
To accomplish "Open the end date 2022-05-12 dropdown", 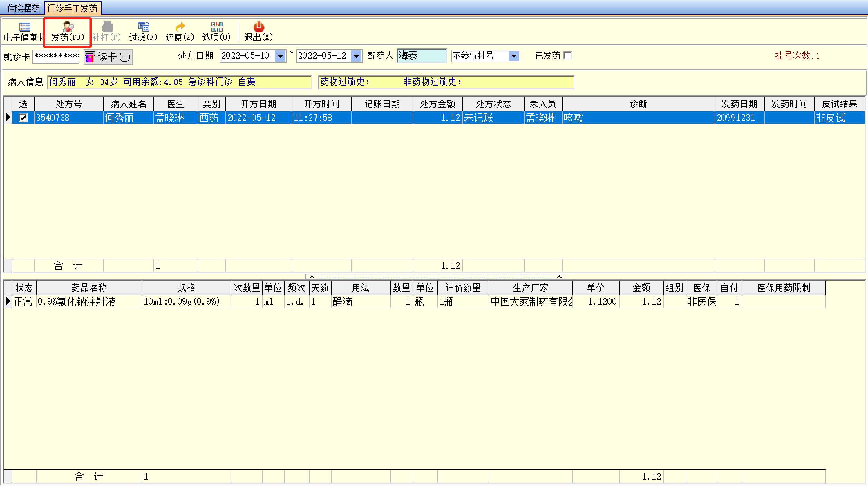I will coord(356,56).
